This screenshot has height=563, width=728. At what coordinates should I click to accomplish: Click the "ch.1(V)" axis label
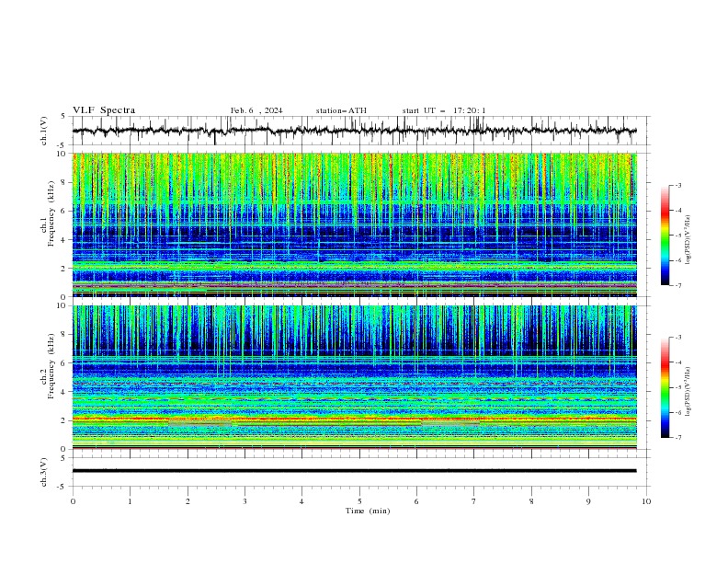[x=43, y=131]
